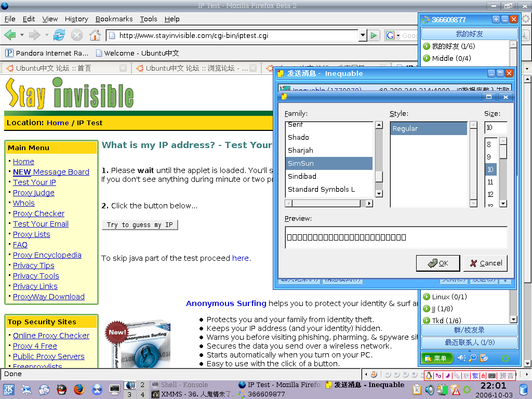
Task: Click Firefox's forward arrow button
Action: 35,35
